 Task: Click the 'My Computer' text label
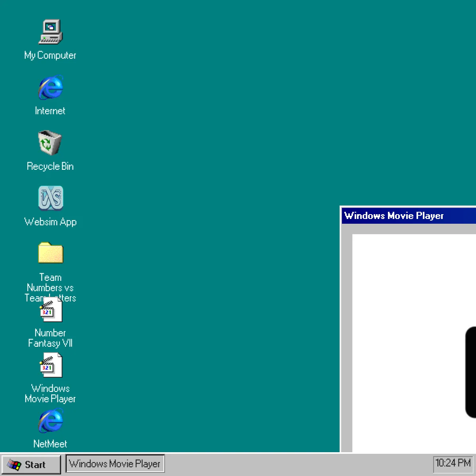pos(50,55)
